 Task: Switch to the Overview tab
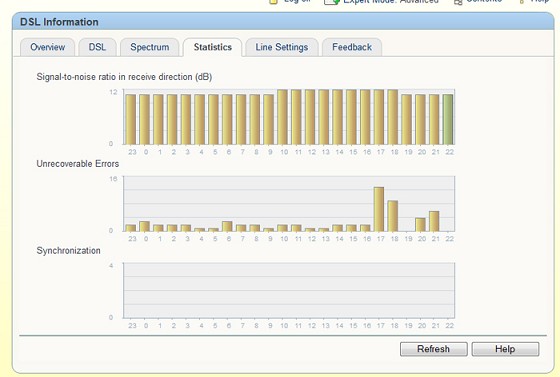pyautogui.click(x=48, y=47)
